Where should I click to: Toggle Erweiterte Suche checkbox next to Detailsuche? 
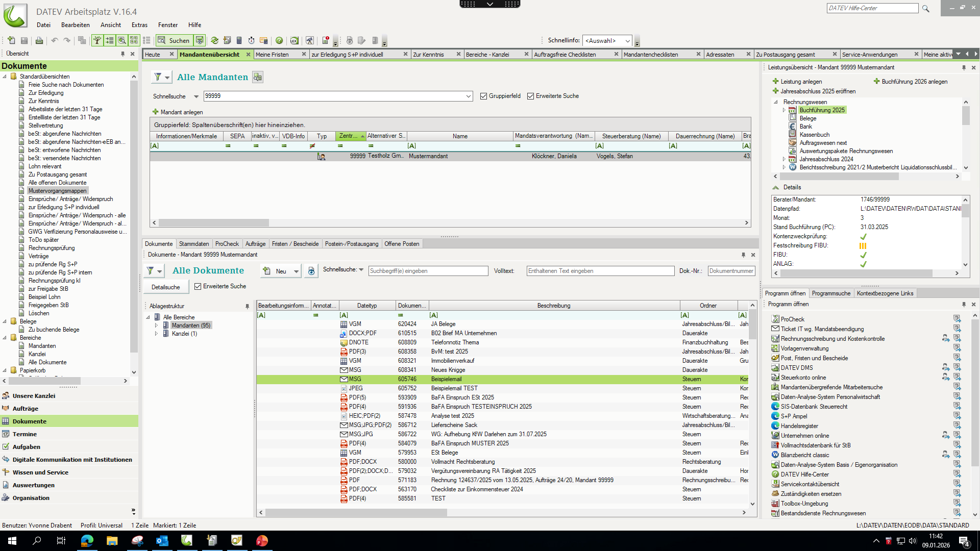point(198,286)
